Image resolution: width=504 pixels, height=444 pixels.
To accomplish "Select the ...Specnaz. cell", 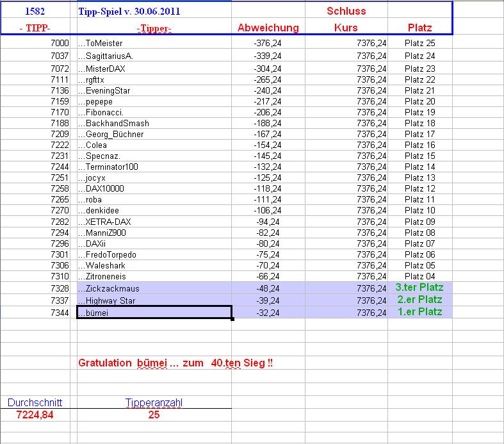I will 154,156.
